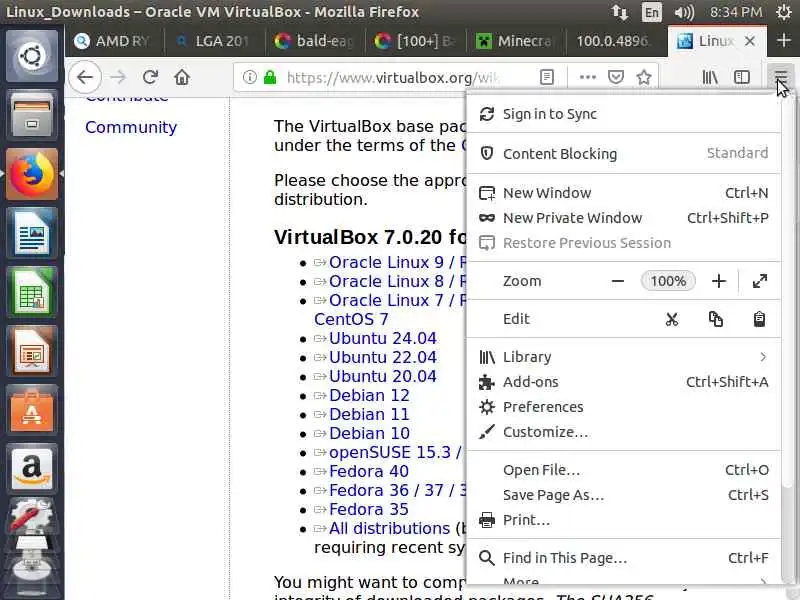Expand Library submenu
This screenshot has width=800, height=600.
coord(623,357)
